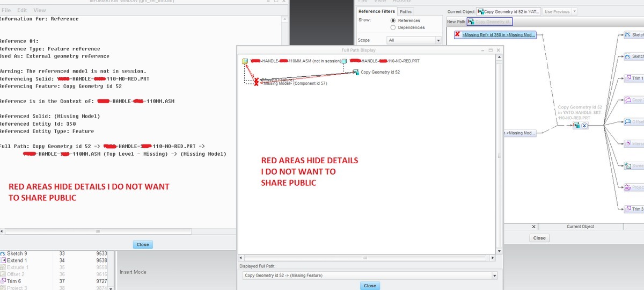Close the Full Path Display dialog
Screen dimensions: 644x290
(370, 286)
